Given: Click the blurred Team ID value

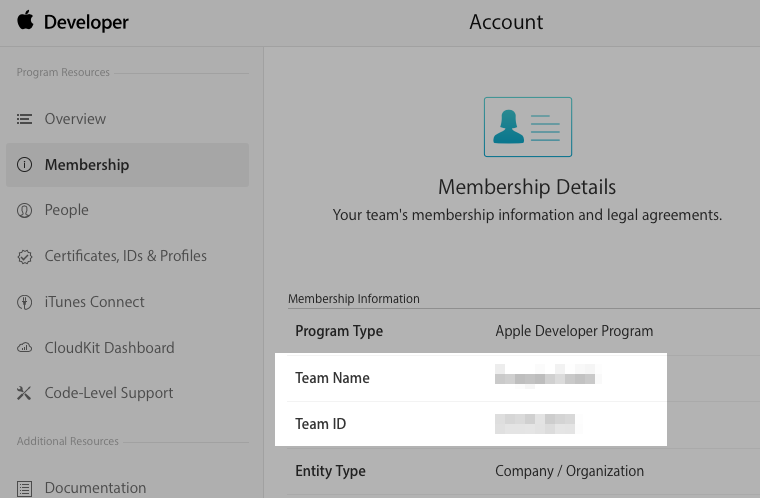Looking at the screenshot, I should pos(537,424).
